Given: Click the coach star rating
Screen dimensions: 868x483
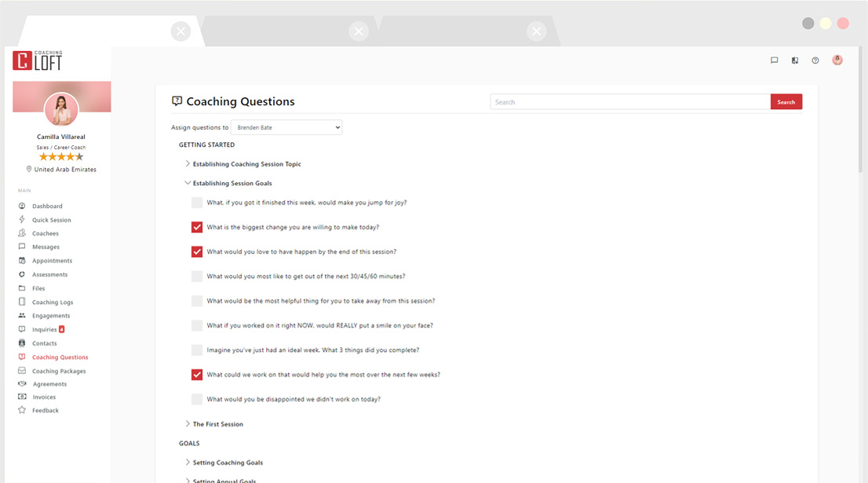Looking at the screenshot, I should [61, 157].
